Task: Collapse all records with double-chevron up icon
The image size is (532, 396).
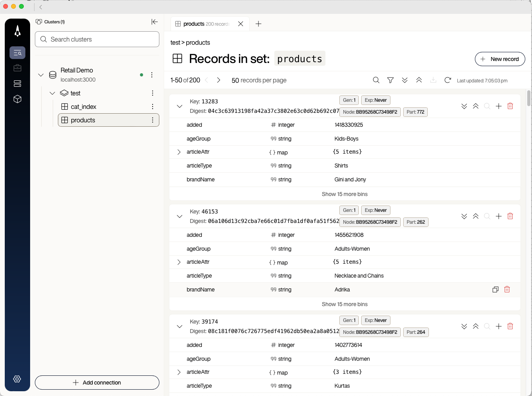Action: click(x=419, y=80)
